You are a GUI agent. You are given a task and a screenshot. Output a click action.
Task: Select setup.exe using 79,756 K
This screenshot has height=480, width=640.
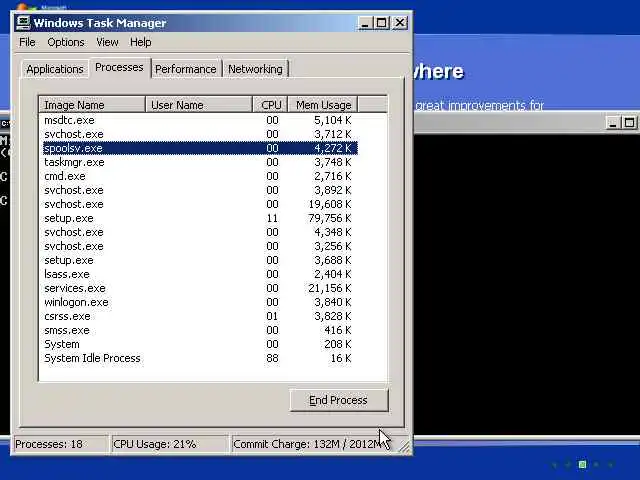coord(200,218)
